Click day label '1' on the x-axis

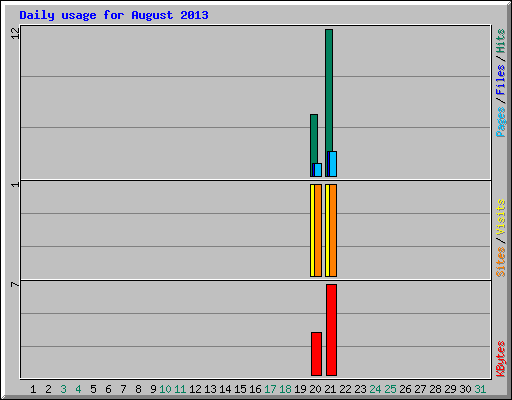coord(33,389)
